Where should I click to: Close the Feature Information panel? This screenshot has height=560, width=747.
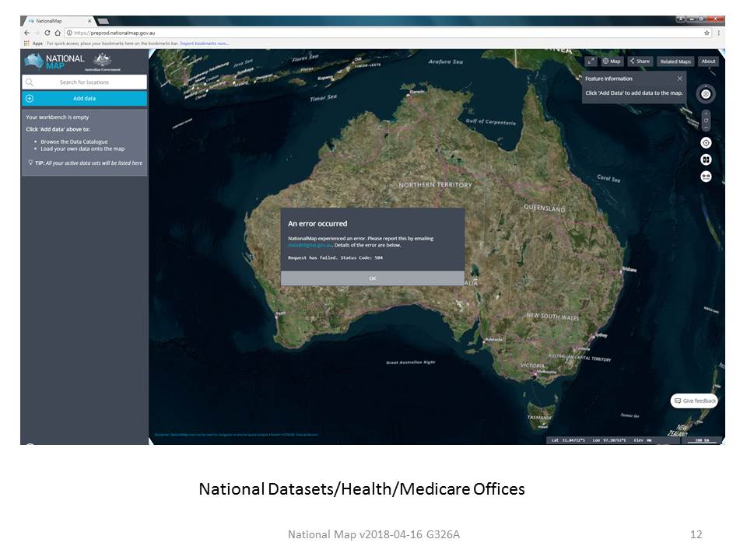click(680, 79)
